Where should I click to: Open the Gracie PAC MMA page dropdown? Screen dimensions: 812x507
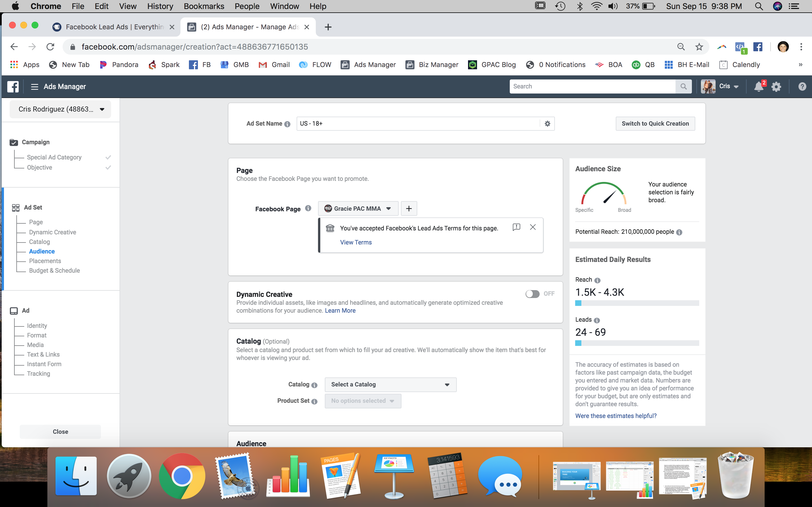tap(358, 208)
